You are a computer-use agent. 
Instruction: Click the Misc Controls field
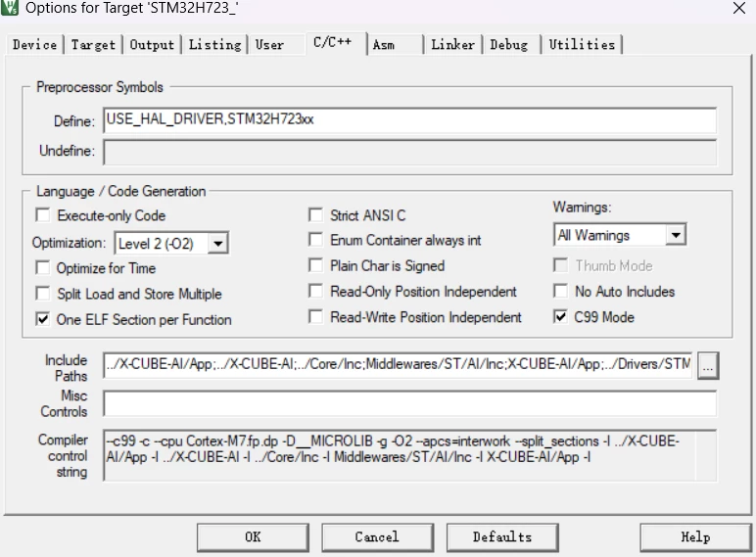coord(409,403)
